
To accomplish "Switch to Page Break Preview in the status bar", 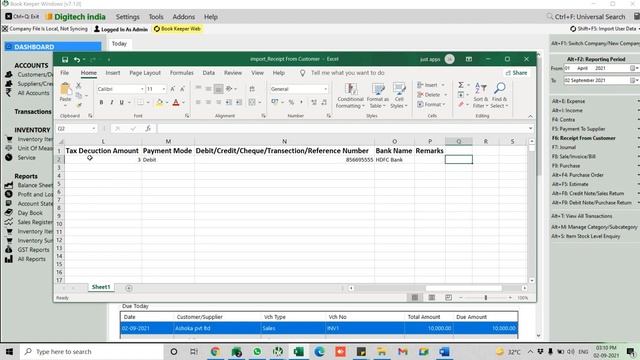I will 448,298.
